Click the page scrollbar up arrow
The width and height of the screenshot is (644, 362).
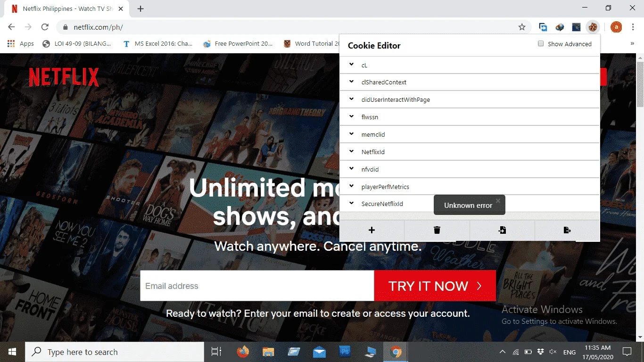point(640,57)
